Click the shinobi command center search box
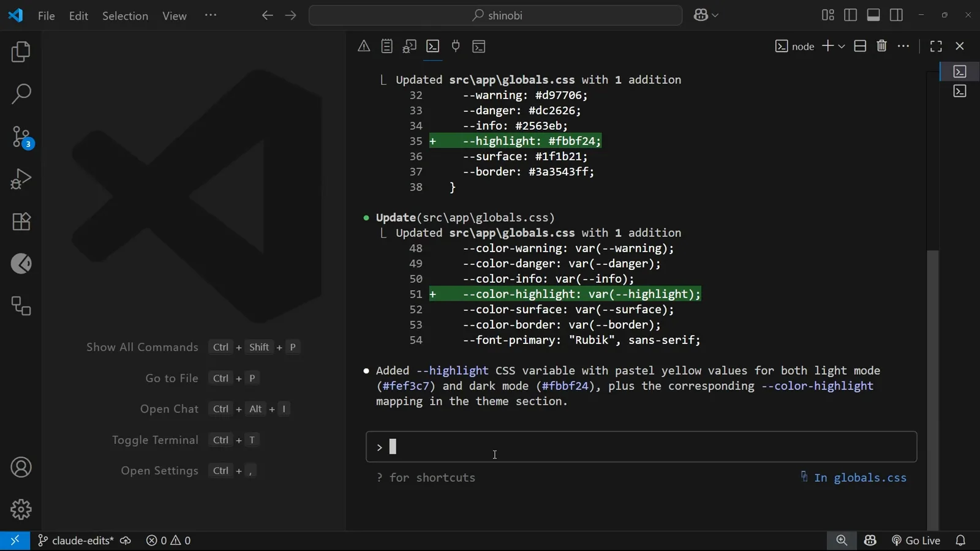Screen dimensions: 980x551 click(x=496, y=15)
